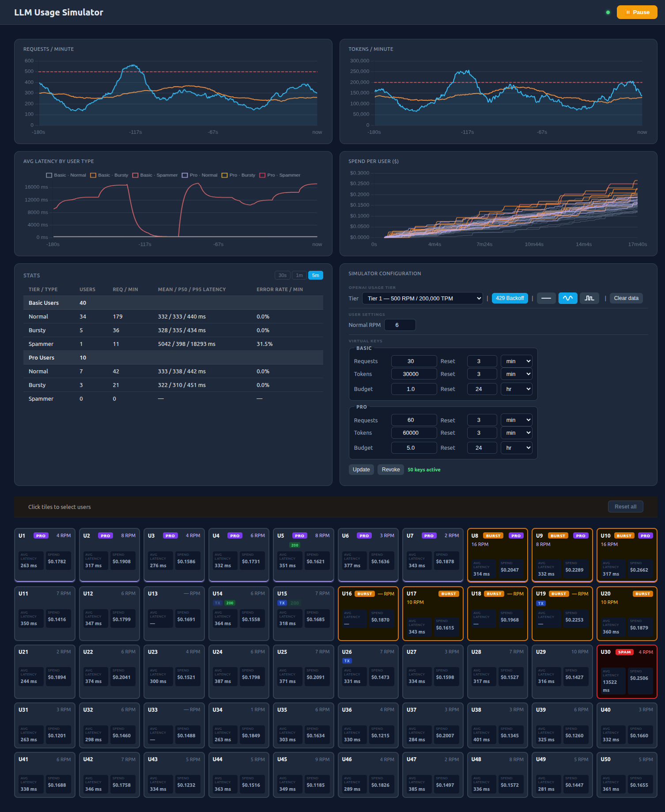Select the square pulse burst pattern icon
Viewport: 665px width, 812px height.
click(x=589, y=298)
